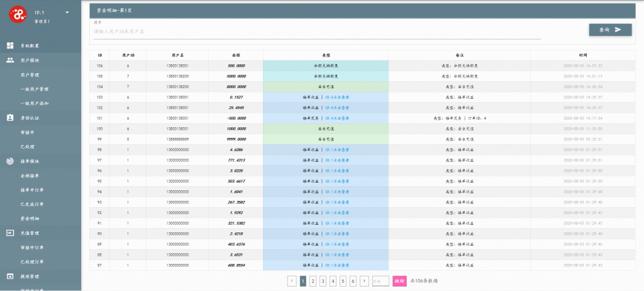Click the 用户模块 people icon
The width and height of the screenshot is (644, 291).
coord(10,60)
